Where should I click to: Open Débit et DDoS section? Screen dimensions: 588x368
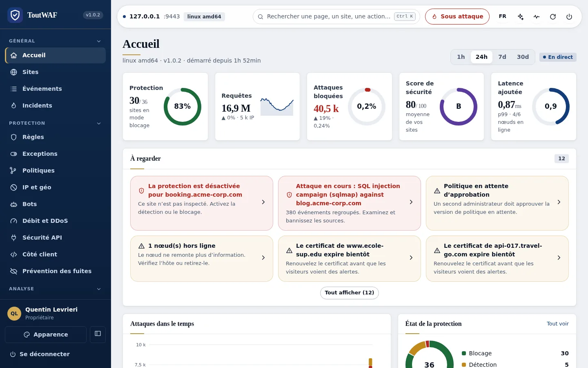click(x=55, y=221)
